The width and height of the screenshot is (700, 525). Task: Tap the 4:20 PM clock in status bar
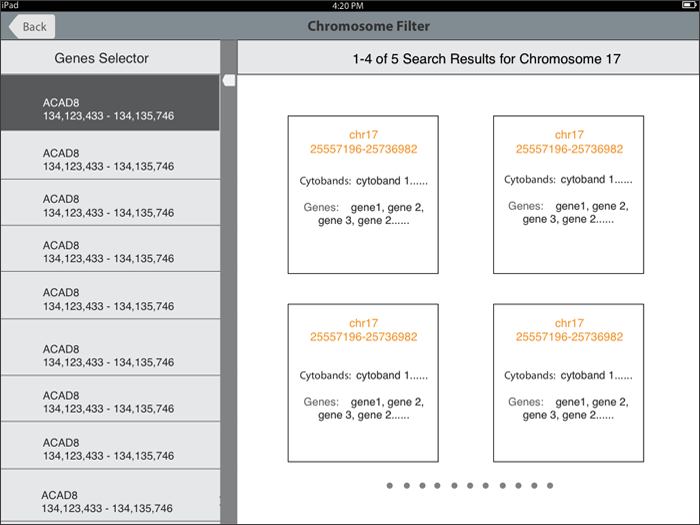[x=348, y=6]
